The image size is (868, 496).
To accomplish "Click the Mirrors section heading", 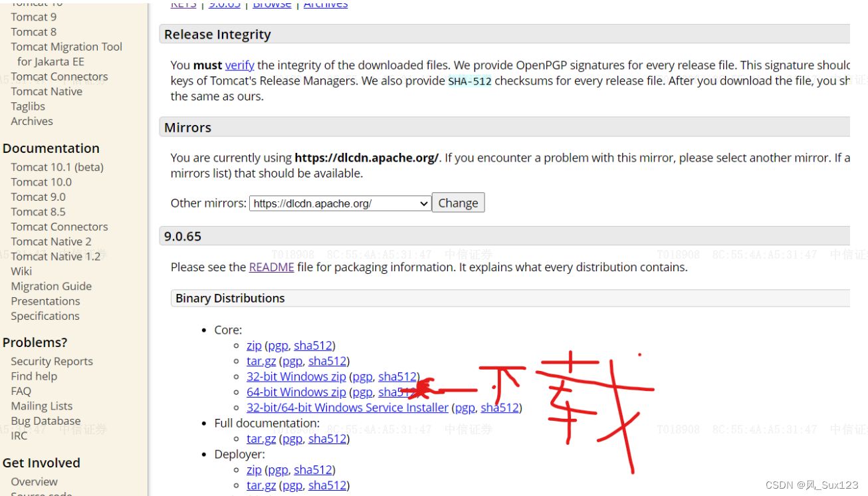I will (x=187, y=128).
